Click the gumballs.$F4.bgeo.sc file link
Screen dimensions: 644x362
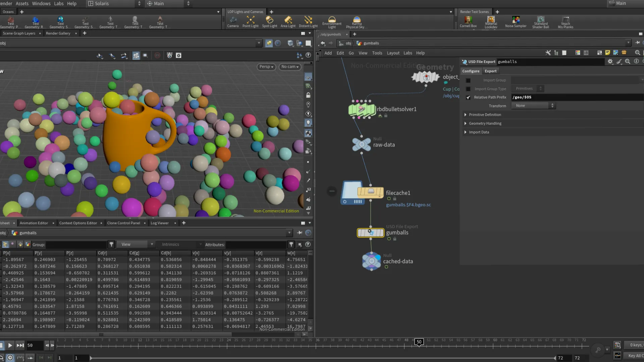pyautogui.click(x=408, y=205)
